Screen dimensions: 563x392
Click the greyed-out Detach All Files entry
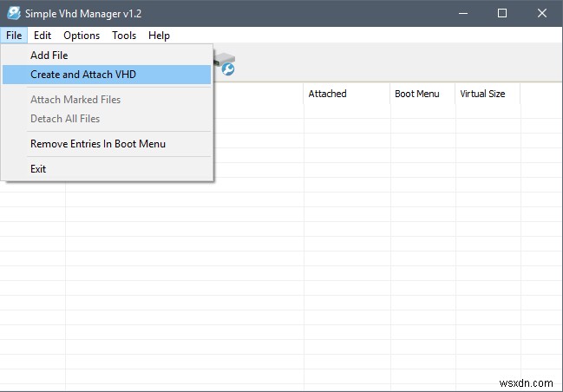[x=107, y=119]
